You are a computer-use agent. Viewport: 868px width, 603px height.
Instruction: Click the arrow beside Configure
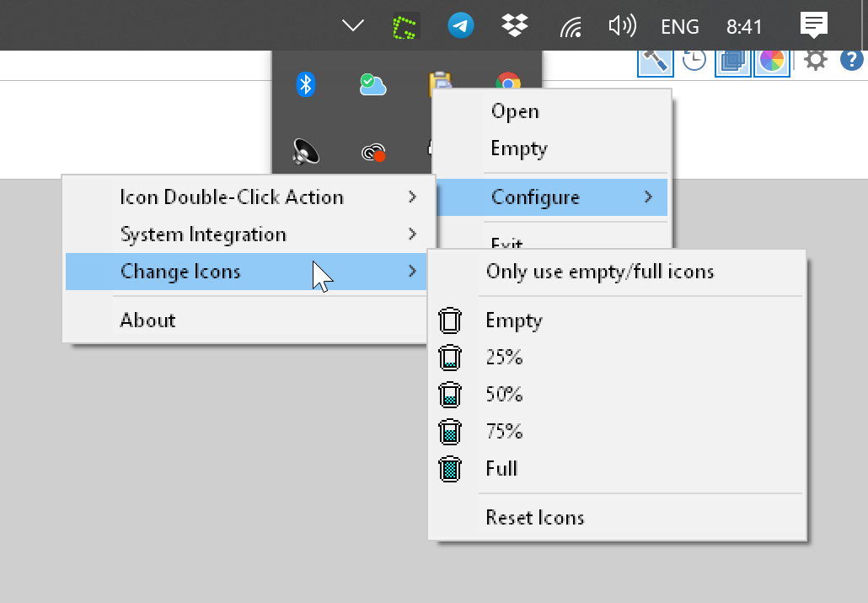click(x=648, y=197)
